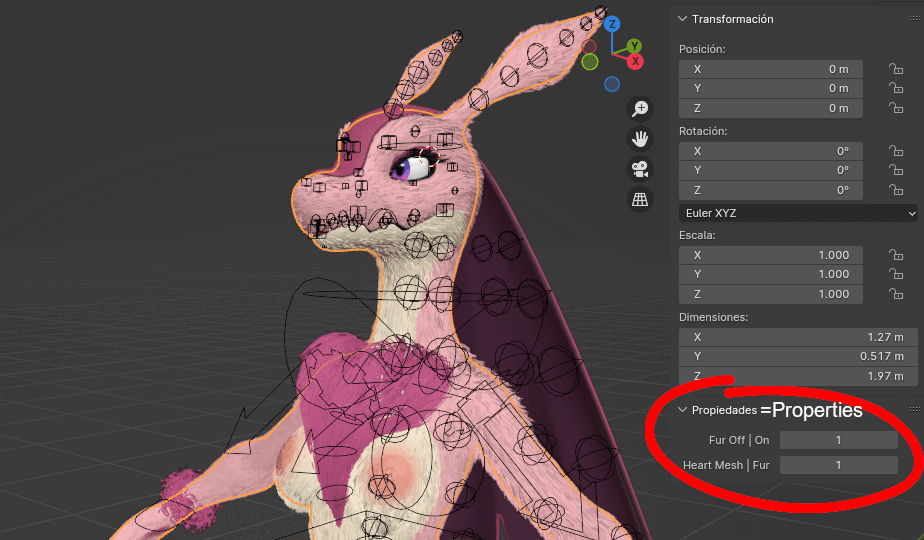The height and width of the screenshot is (540, 924).
Task: Click the blue Z axis gizmo
Action: pyautogui.click(x=612, y=24)
